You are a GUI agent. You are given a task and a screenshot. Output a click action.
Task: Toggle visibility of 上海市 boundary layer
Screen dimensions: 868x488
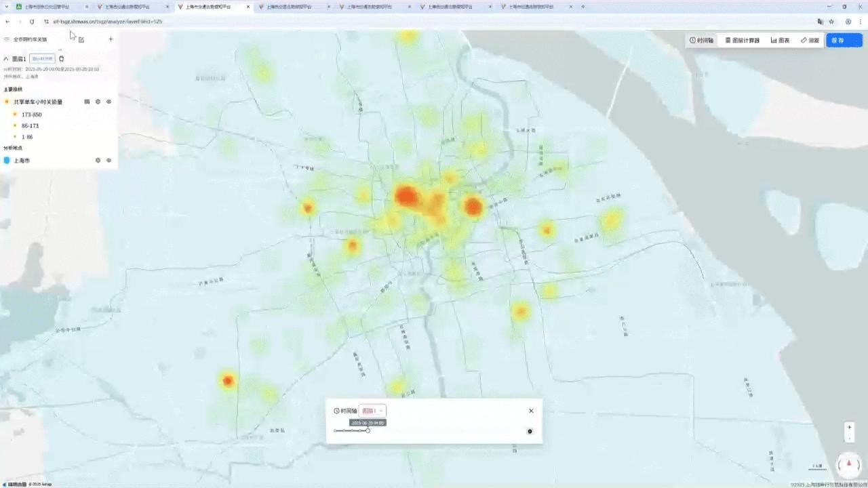108,161
